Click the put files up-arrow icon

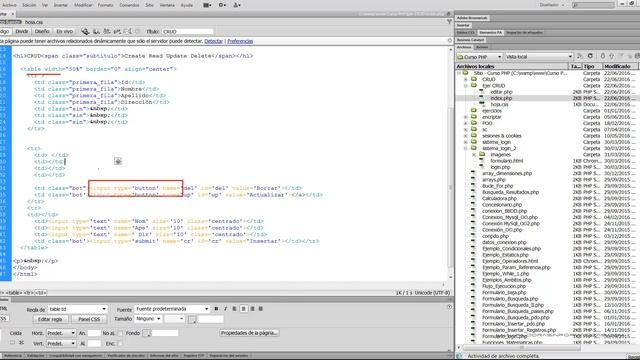click(611, 56)
